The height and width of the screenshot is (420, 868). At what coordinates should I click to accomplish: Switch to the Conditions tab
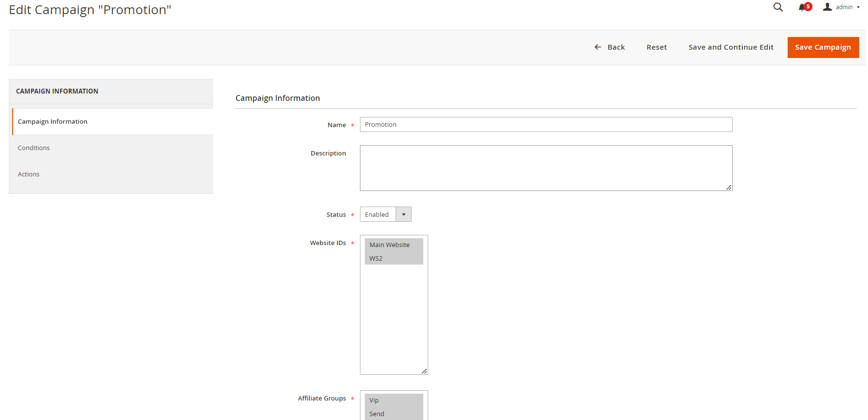pyautogui.click(x=34, y=148)
